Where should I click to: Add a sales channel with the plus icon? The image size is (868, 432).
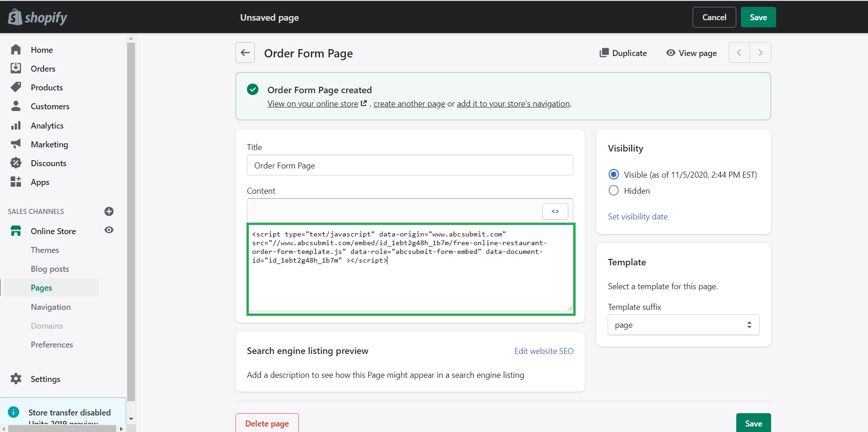[109, 211]
